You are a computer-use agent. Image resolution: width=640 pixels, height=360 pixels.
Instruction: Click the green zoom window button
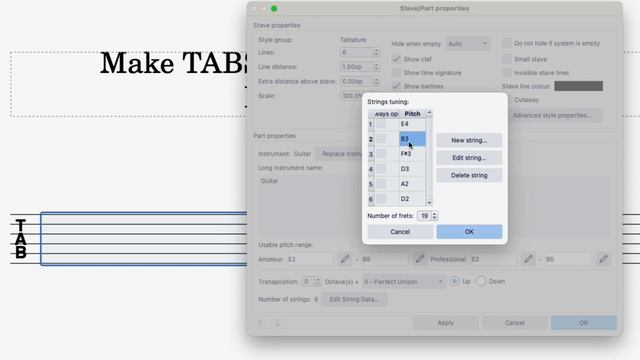pos(274,9)
